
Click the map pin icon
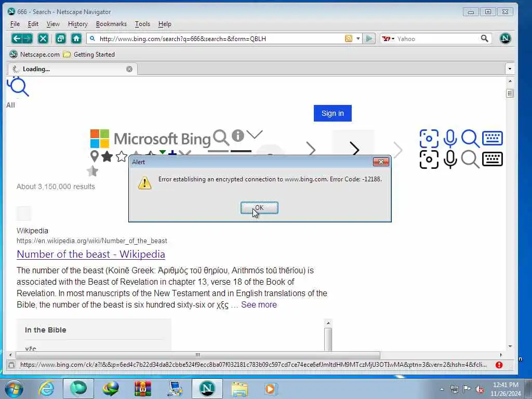(x=95, y=156)
